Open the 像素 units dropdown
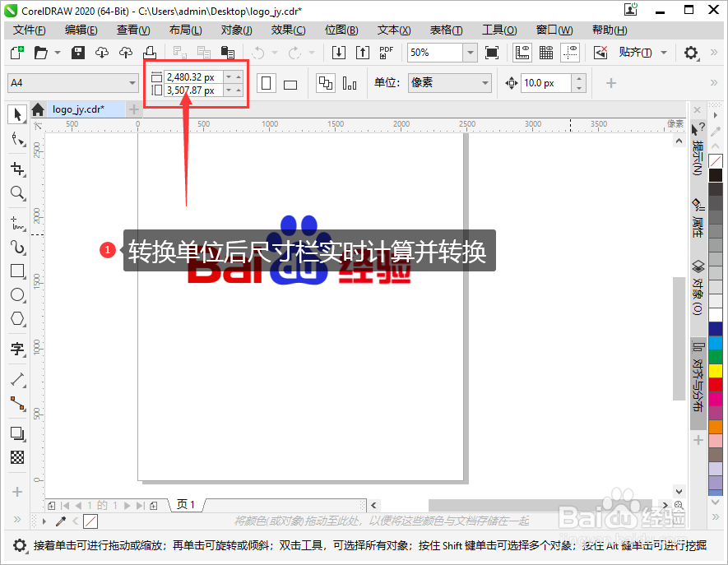Screen dimensions: 728x565 (x=485, y=83)
